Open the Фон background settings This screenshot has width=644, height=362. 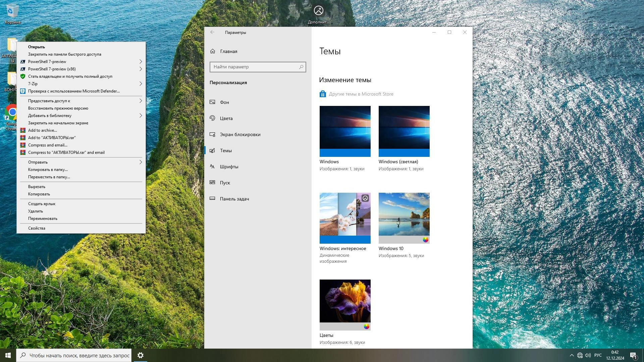(224, 102)
